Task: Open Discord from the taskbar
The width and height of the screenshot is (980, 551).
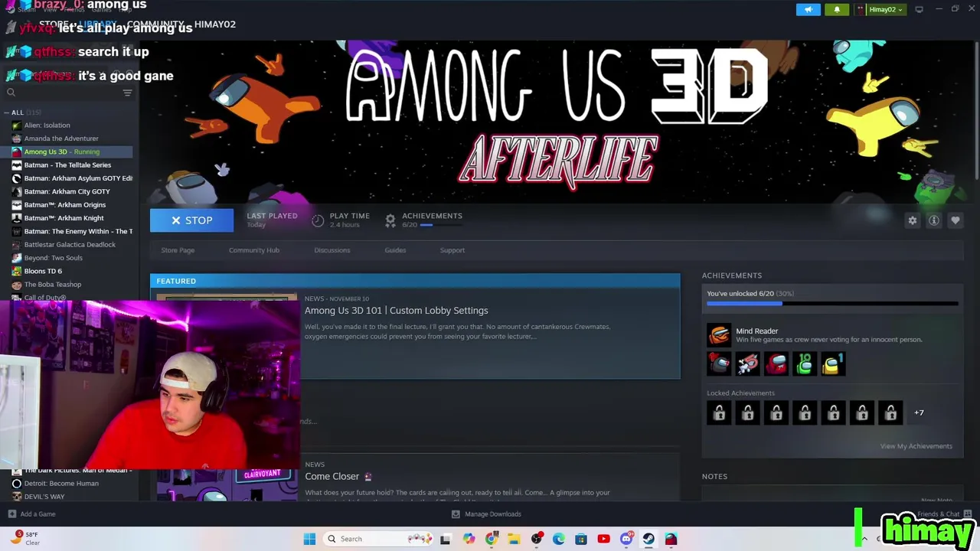Action: 626,539
